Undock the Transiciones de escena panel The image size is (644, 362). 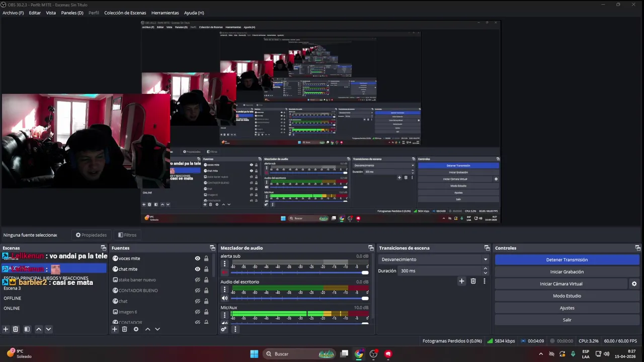pos(487,248)
